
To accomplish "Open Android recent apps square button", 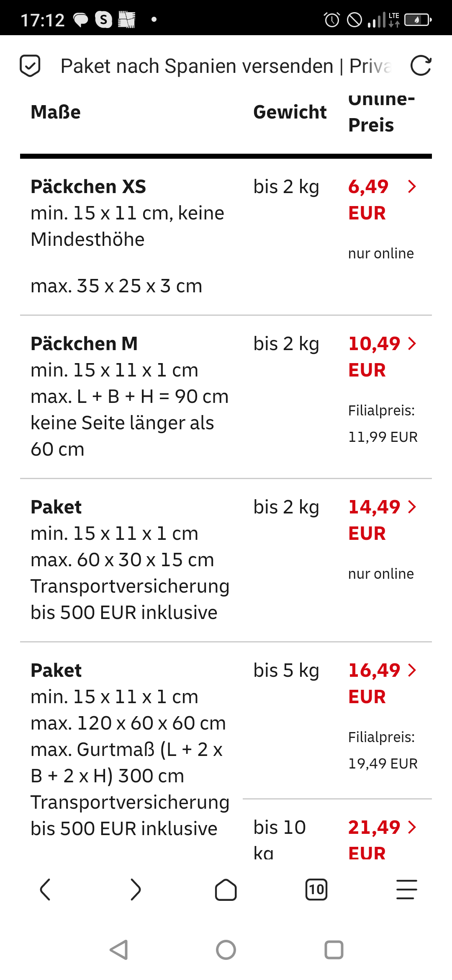I will coord(334,950).
